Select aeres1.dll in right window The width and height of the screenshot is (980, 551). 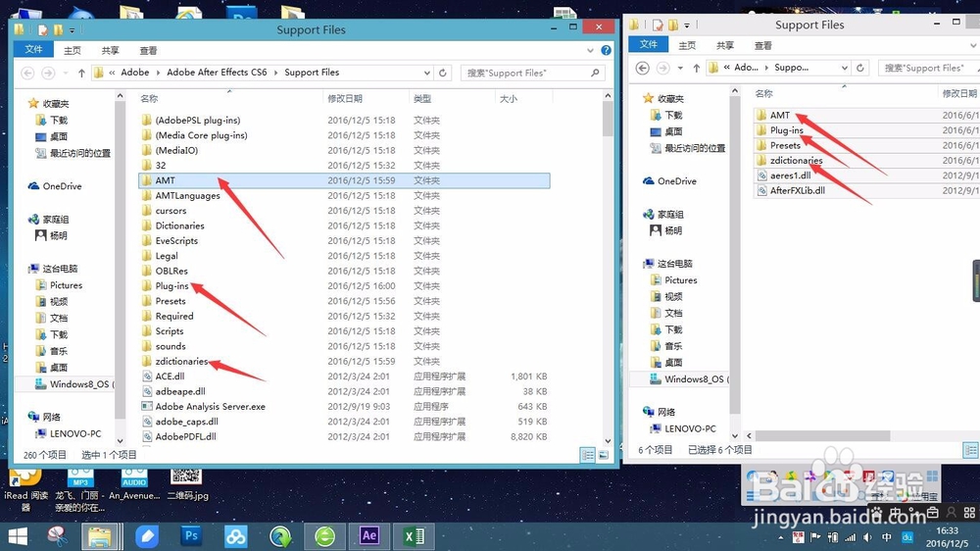click(x=790, y=175)
